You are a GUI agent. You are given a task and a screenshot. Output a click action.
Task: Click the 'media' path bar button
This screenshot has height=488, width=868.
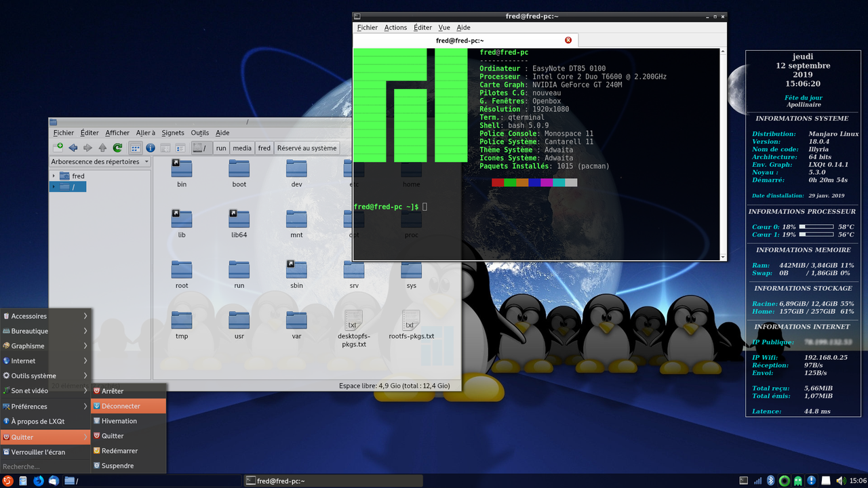(242, 148)
